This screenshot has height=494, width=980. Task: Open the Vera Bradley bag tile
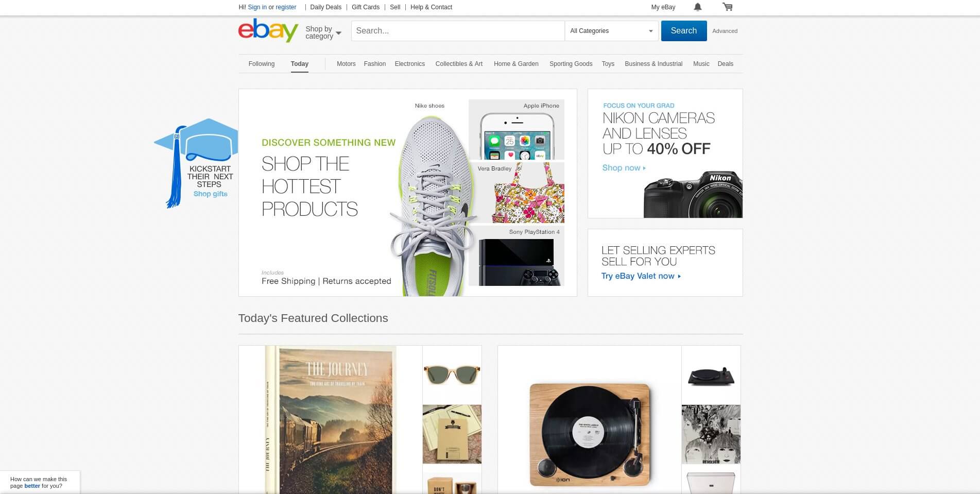517,193
